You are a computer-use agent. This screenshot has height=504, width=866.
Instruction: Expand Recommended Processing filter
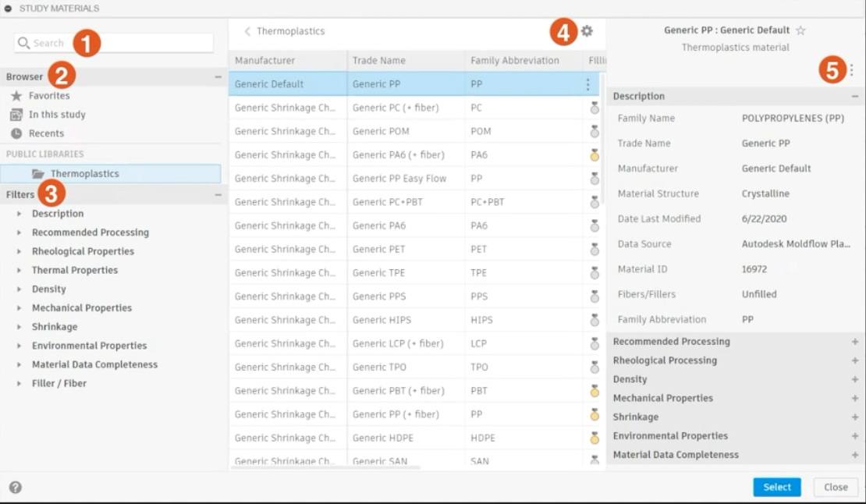point(19,232)
